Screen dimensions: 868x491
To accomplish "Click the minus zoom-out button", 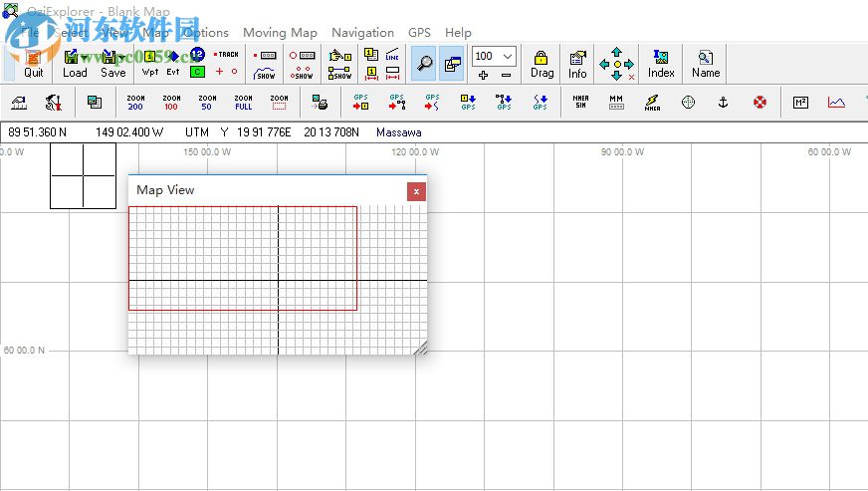I will click(x=506, y=75).
